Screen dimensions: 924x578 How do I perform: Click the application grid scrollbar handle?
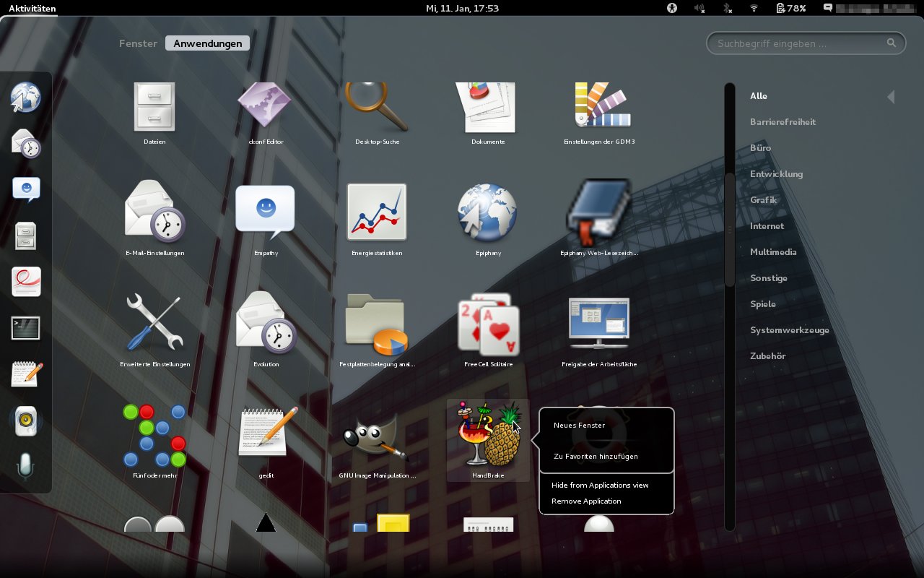[730, 231]
